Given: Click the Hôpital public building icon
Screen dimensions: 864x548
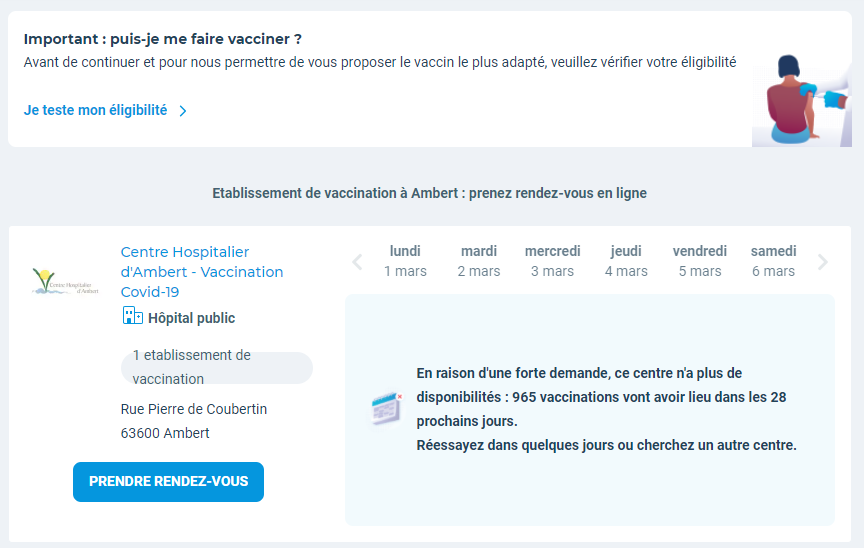Looking at the screenshot, I should tap(132, 316).
